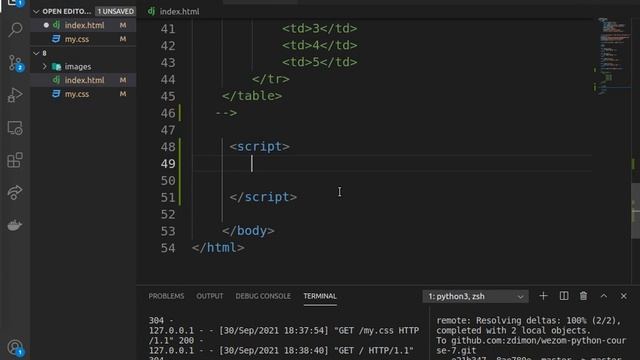Open Run and Debug view
Screen dimensions: 640x360
point(15,96)
